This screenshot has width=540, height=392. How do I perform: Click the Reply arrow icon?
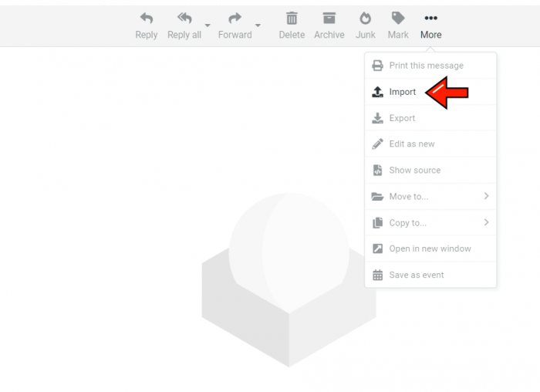pyautogui.click(x=147, y=18)
